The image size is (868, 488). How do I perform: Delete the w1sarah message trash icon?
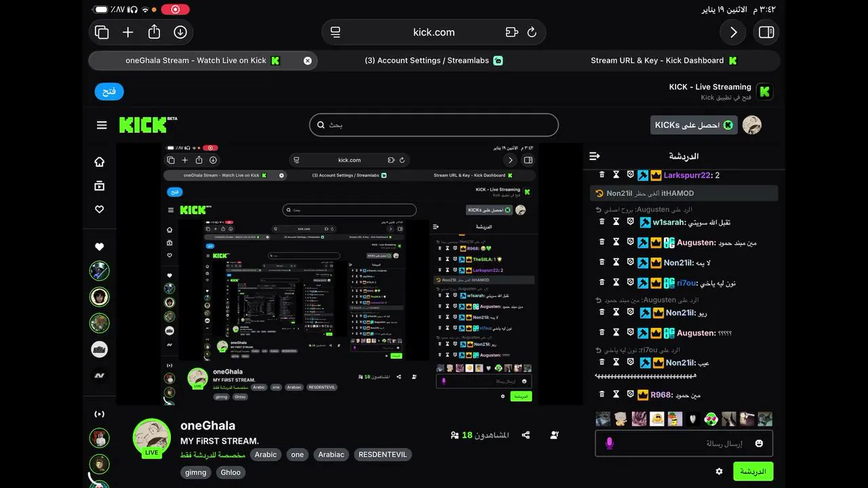601,222
